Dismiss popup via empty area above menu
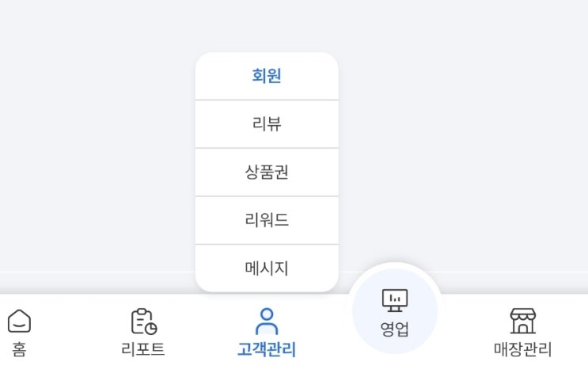The image size is (588, 369). [x=267, y=24]
